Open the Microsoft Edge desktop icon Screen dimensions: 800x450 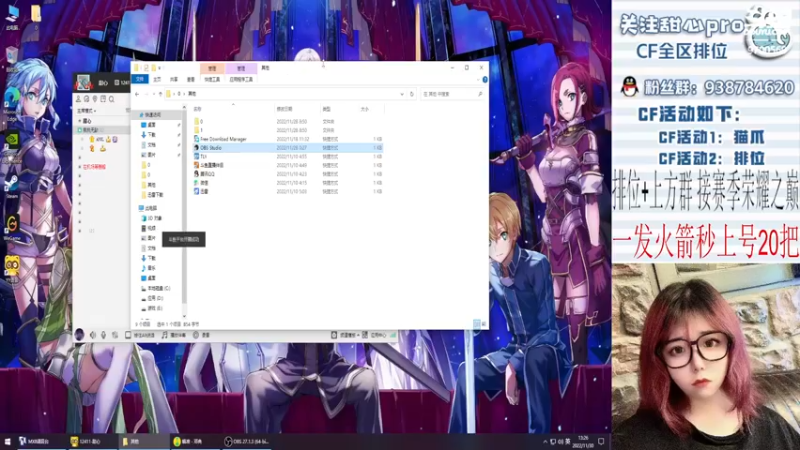click(11, 105)
